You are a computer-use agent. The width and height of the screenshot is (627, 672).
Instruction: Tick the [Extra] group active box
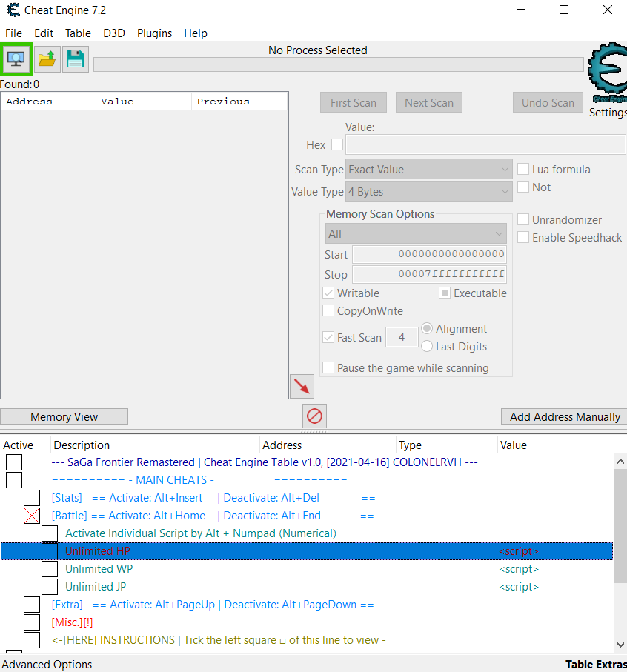click(x=32, y=605)
